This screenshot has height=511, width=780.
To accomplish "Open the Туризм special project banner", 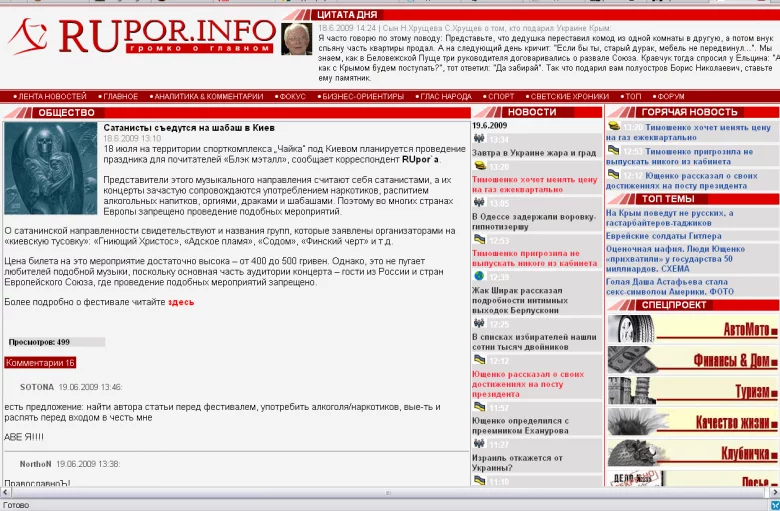I will click(692, 391).
